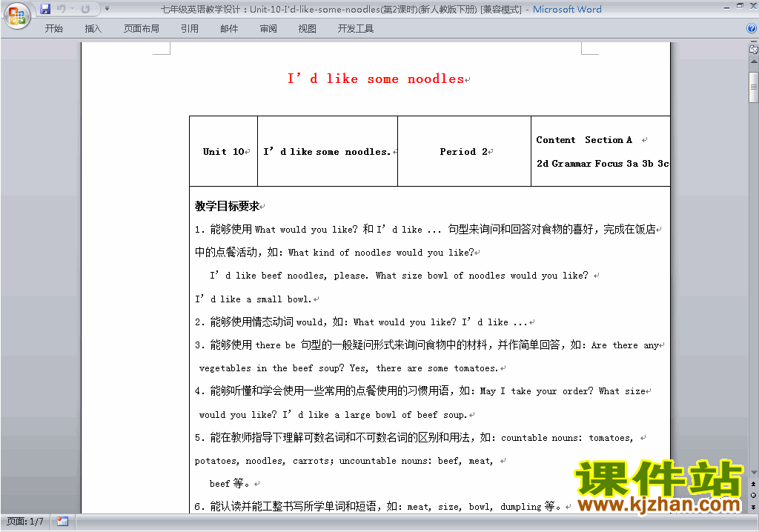Click the Next Page double-down arrow

tap(753, 507)
